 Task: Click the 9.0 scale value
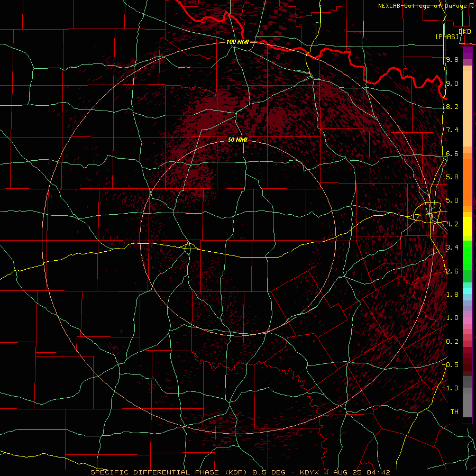click(x=452, y=83)
